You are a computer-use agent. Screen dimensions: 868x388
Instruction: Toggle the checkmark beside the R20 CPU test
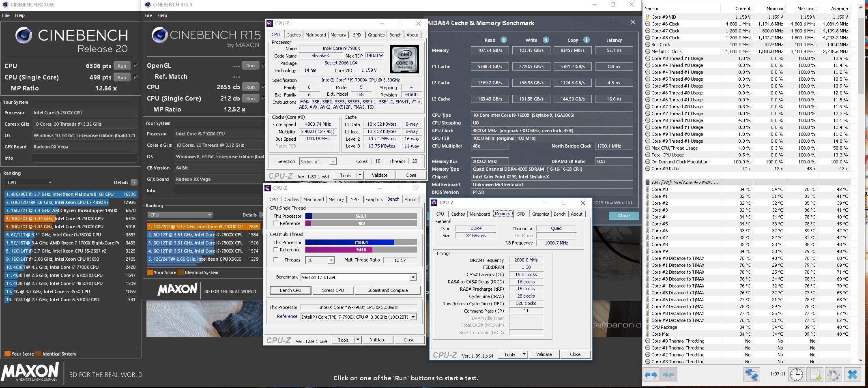pyautogui.click(x=136, y=66)
